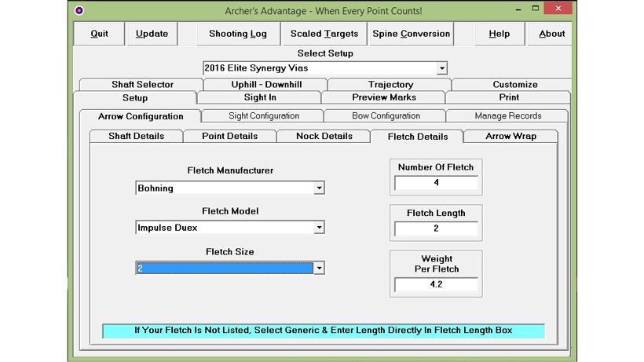Minimize the Archer's Advantage window
Screen dimensions: 644x362
[518, 8]
